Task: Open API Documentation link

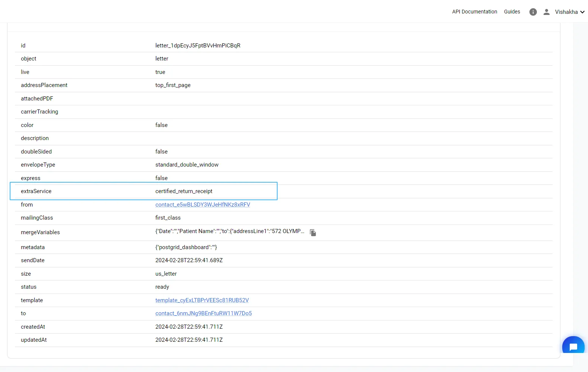Action: tap(475, 12)
